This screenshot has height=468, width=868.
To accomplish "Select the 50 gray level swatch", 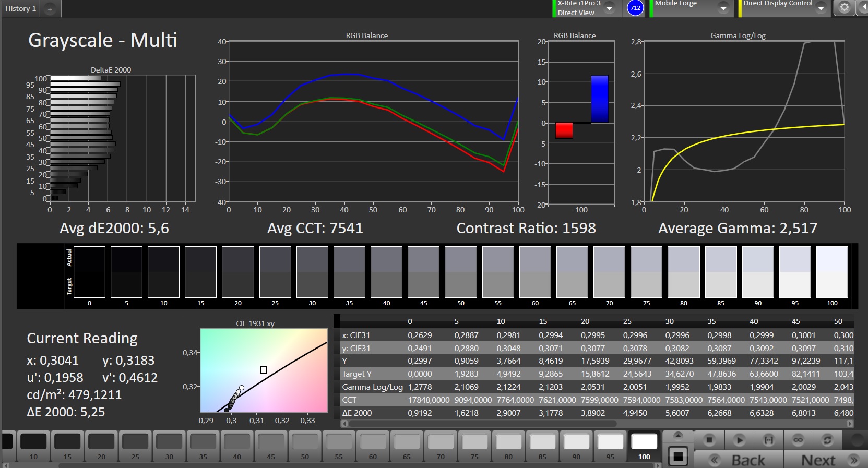I will (305, 446).
